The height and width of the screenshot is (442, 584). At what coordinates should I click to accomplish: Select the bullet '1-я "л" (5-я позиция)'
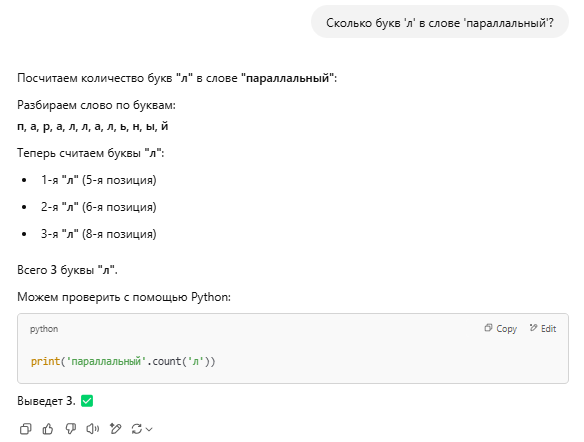click(x=99, y=180)
